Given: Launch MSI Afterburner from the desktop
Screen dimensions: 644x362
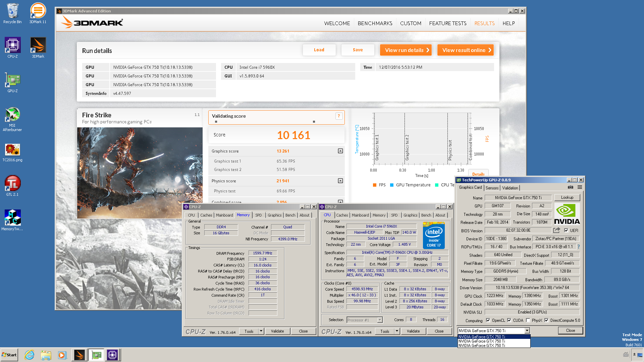Looking at the screenshot, I should [12, 119].
